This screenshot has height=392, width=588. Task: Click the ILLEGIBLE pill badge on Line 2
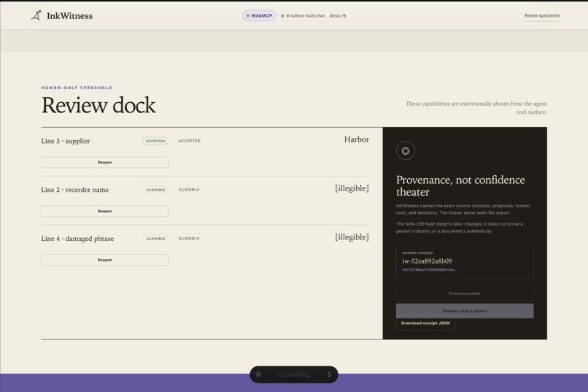tap(155, 190)
